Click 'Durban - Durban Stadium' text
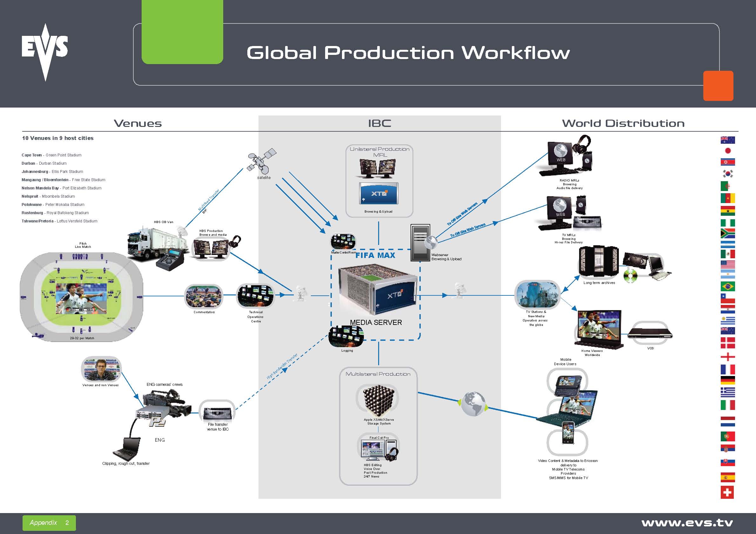756x534 pixels. point(44,163)
